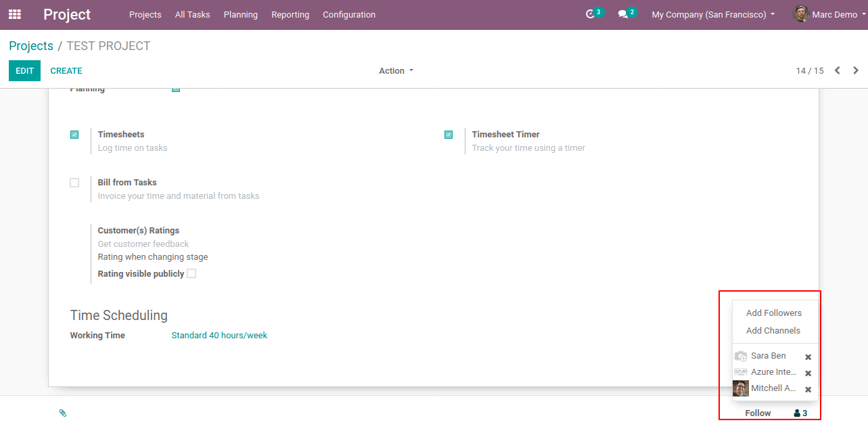Click the Follow button

tap(758, 413)
